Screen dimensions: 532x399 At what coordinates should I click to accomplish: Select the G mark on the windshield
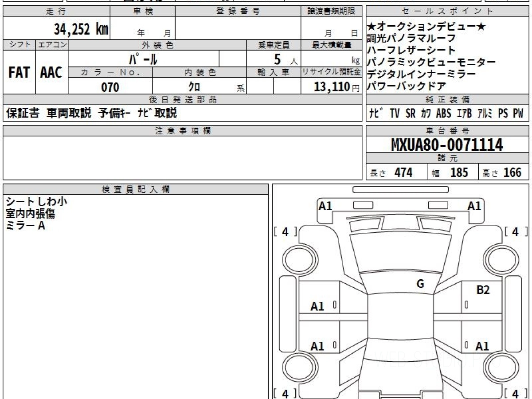tap(420, 284)
